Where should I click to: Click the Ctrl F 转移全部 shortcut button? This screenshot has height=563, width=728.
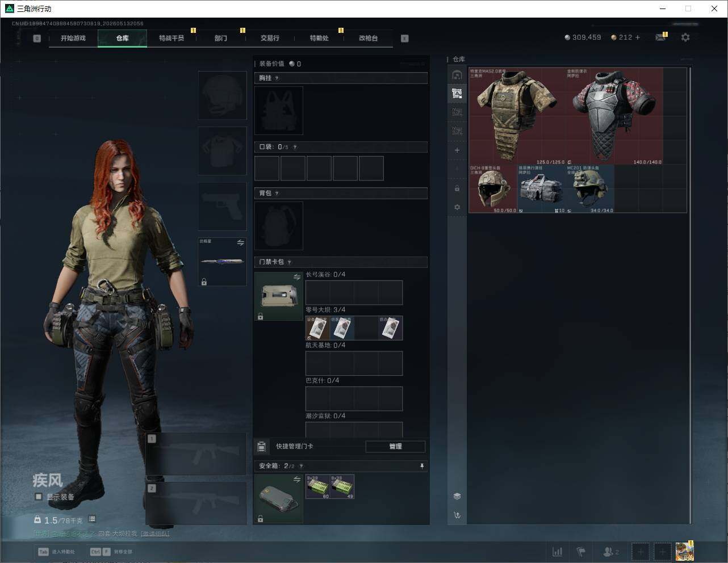coord(111,552)
